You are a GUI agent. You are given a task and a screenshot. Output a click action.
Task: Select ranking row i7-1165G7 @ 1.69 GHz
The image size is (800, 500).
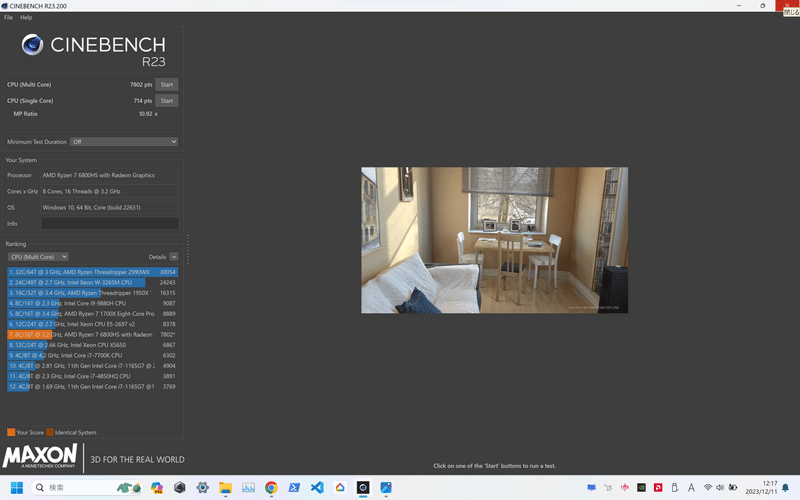point(92,387)
